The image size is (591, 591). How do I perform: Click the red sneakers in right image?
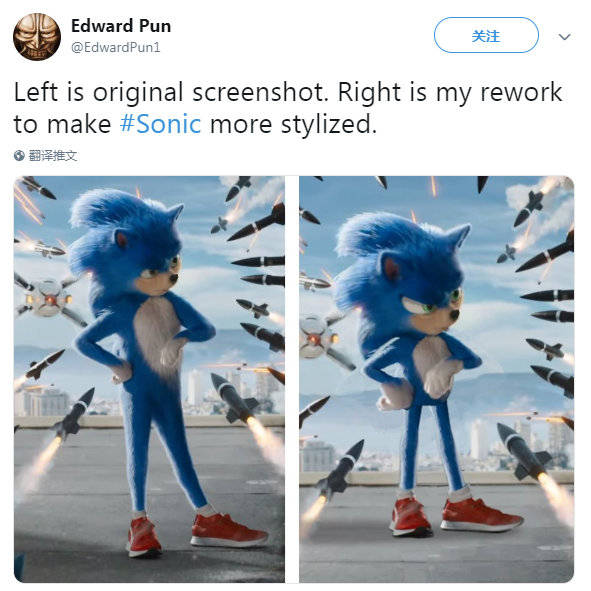pyautogui.click(x=455, y=516)
